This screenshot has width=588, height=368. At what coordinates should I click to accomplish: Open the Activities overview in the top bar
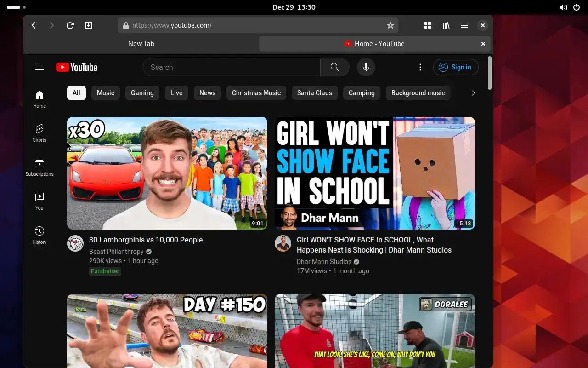17,7
